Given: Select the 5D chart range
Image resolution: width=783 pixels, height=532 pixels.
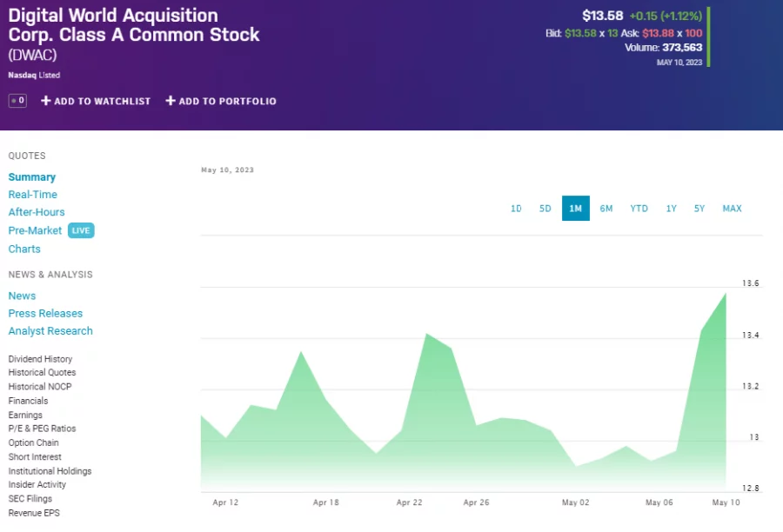Looking at the screenshot, I should (545, 209).
